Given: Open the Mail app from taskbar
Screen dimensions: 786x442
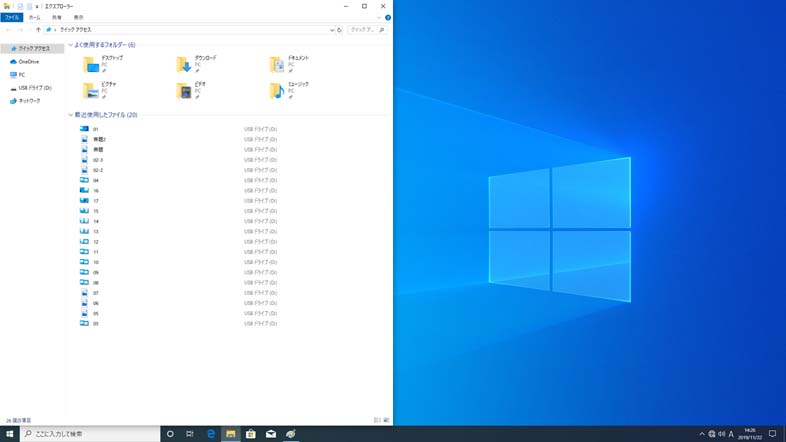Looking at the screenshot, I should tap(271, 434).
